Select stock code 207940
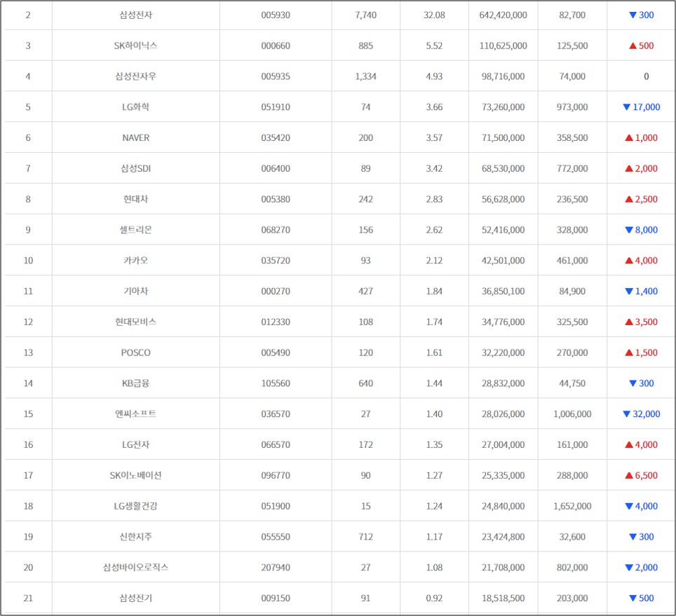This screenshot has width=676, height=616. click(276, 567)
